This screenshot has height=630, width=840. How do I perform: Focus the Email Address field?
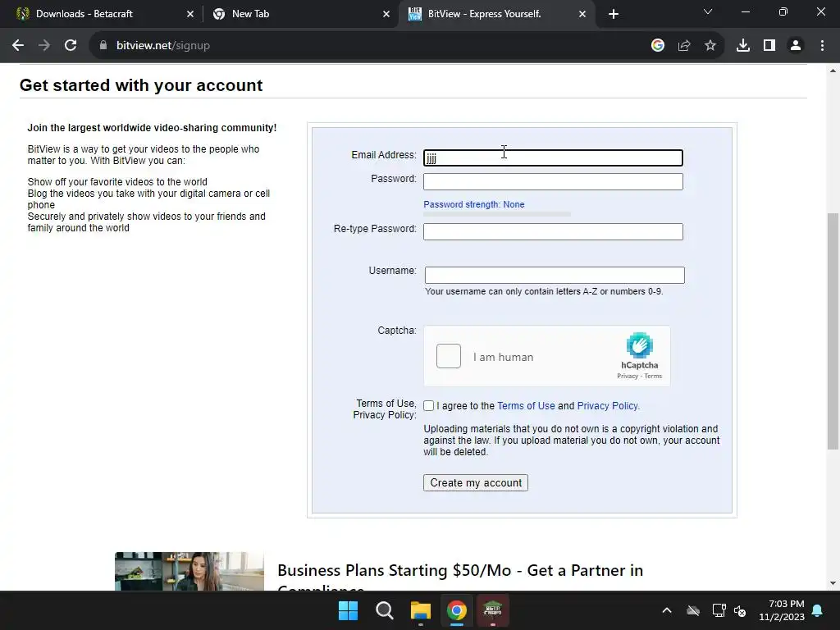(553, 157)
